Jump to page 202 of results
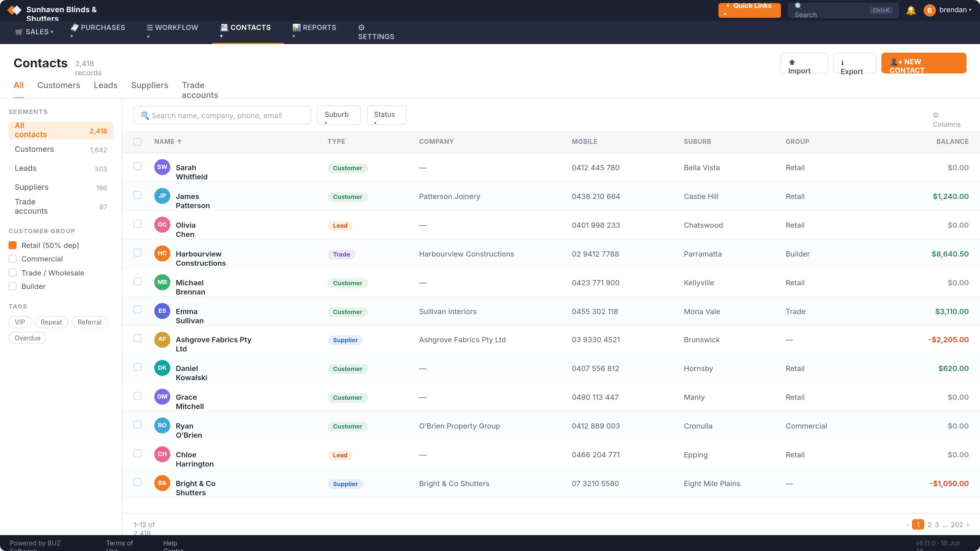Screen dimensions: 980x551 click(957, 525)
